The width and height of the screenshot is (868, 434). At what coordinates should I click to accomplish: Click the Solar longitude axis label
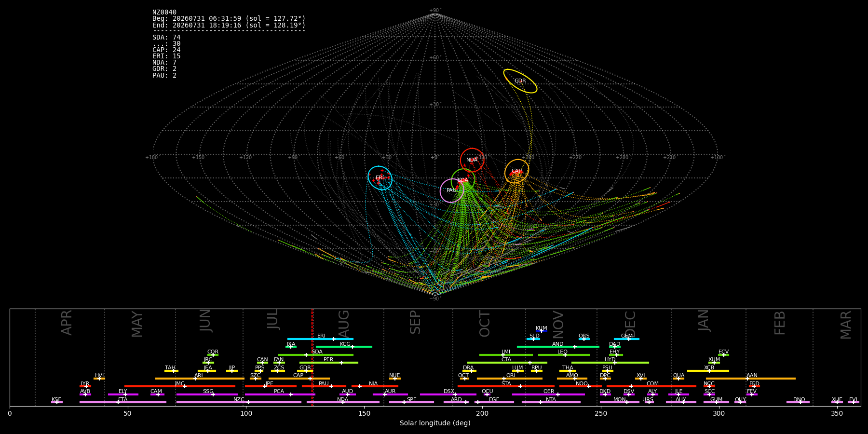435,423
